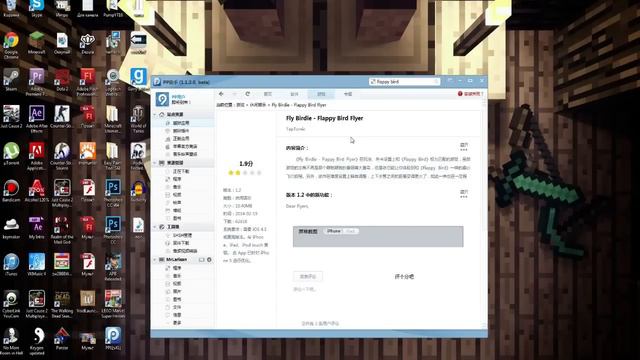
Task: Collapse the tools section in sidebar
Action: 155,227
